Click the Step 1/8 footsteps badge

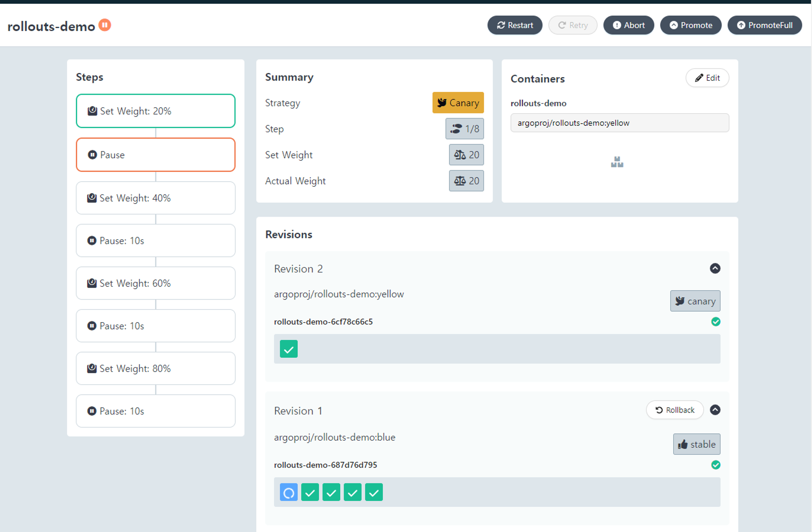coord(465,129)
